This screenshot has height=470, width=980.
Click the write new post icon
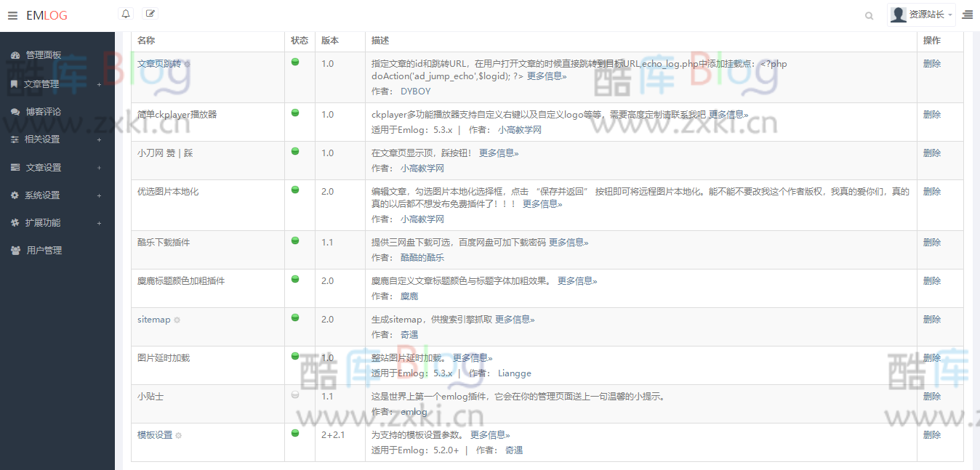pyautogui.click(x=150, y=13)
